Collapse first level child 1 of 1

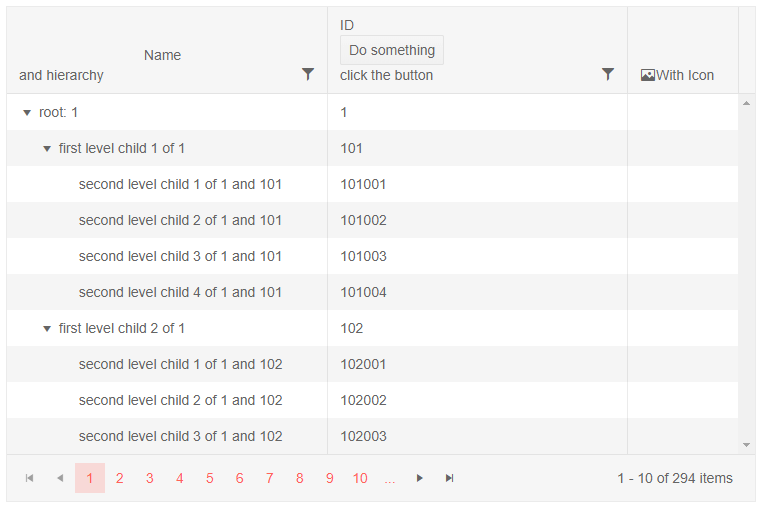(x=47, y=149)
